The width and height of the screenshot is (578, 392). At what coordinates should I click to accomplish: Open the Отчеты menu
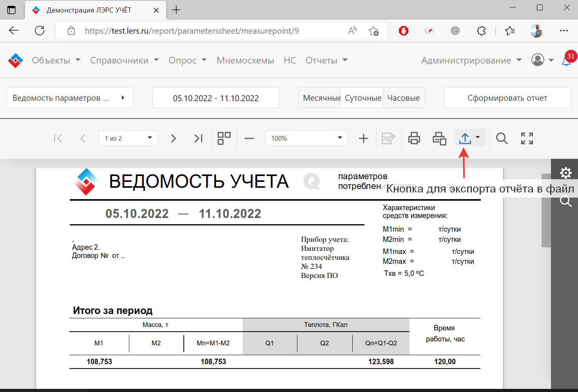click(x=326, y=60)
